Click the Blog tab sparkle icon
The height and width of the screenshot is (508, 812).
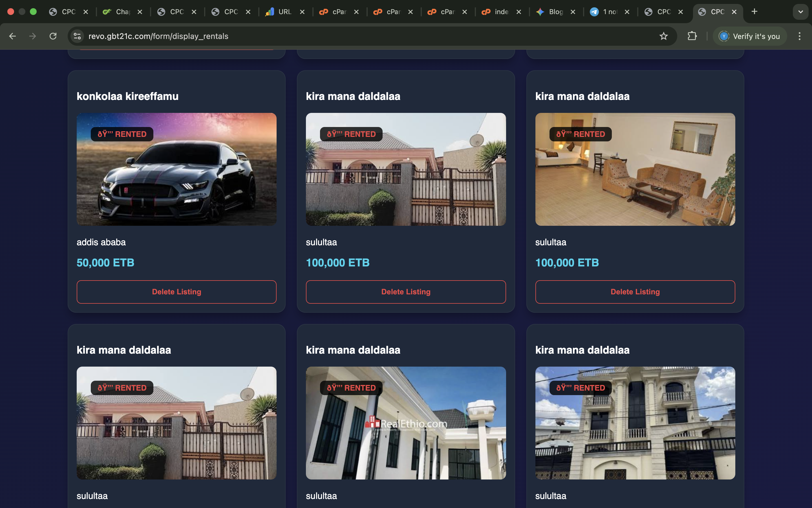pyautogui.click(x=540, y=12)
